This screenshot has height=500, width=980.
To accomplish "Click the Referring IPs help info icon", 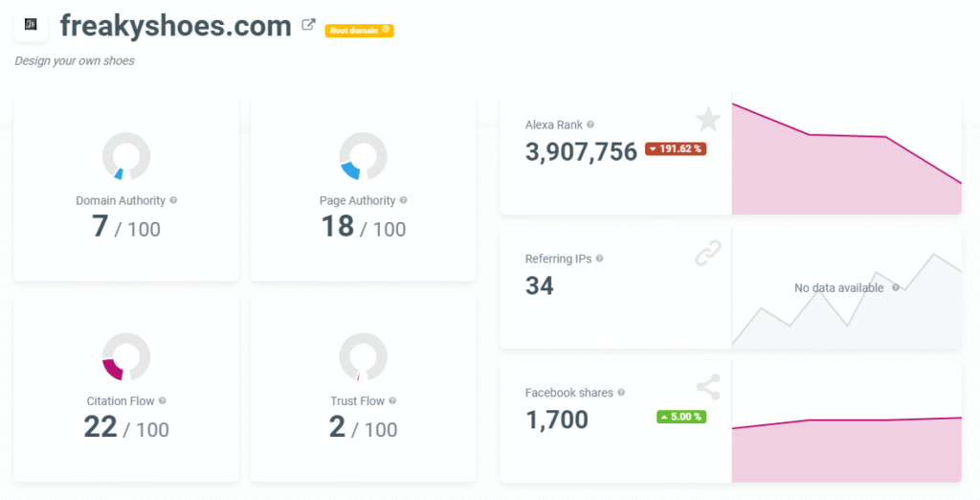I will click(x=599, y=259).
